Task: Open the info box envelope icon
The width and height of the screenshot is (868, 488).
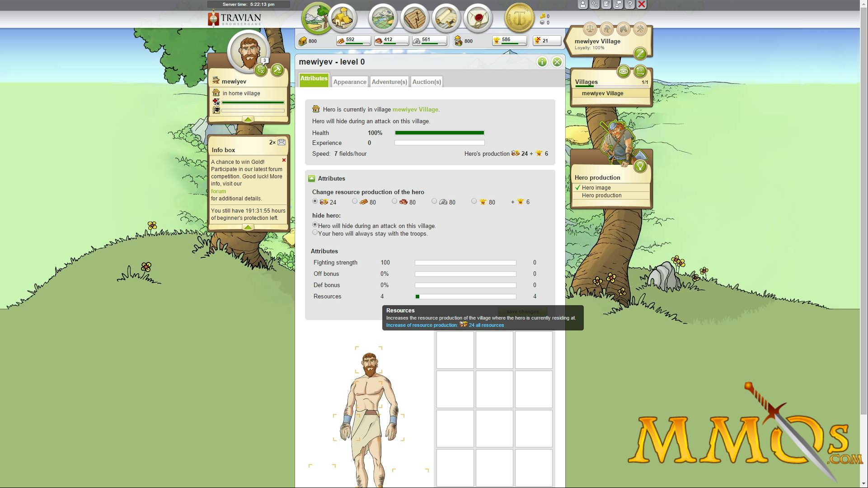Action: click(x=281, y=142)
